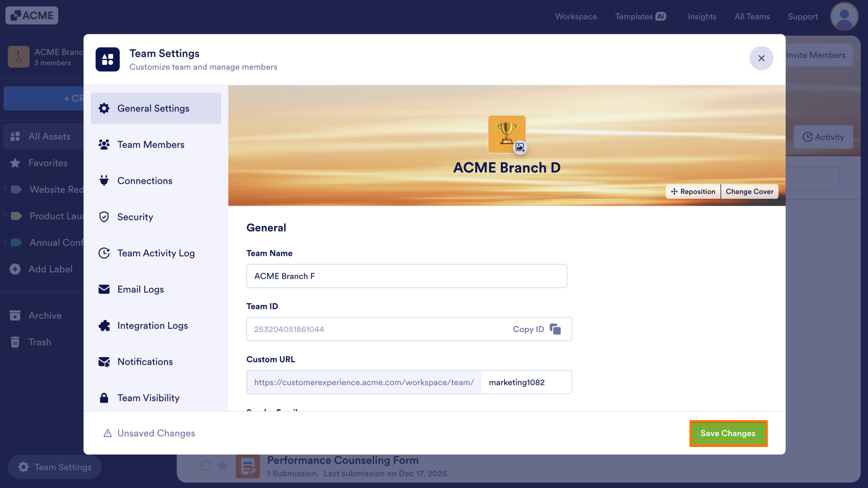
Task: Click the Notifications envelope icon
Action: [104, 362]
